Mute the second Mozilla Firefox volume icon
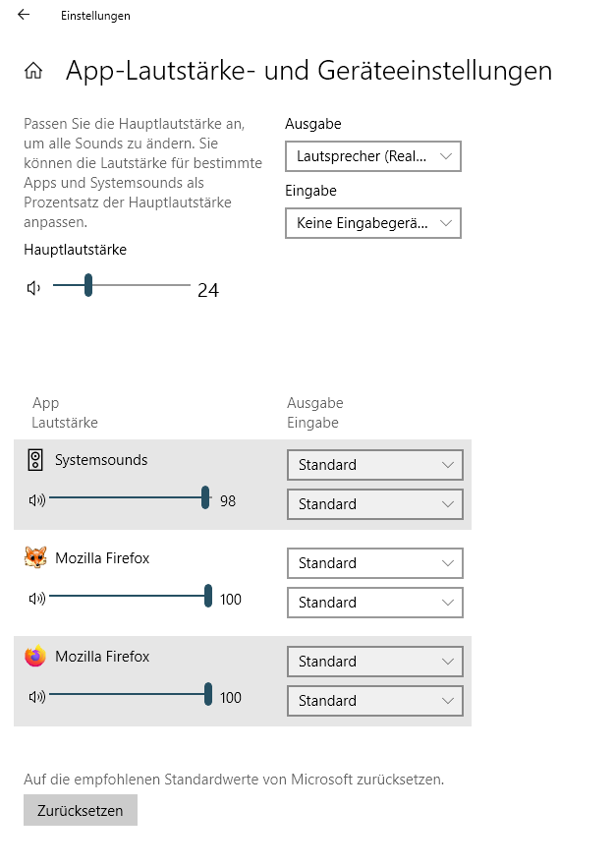615x868 pixels. coord(37,697)
